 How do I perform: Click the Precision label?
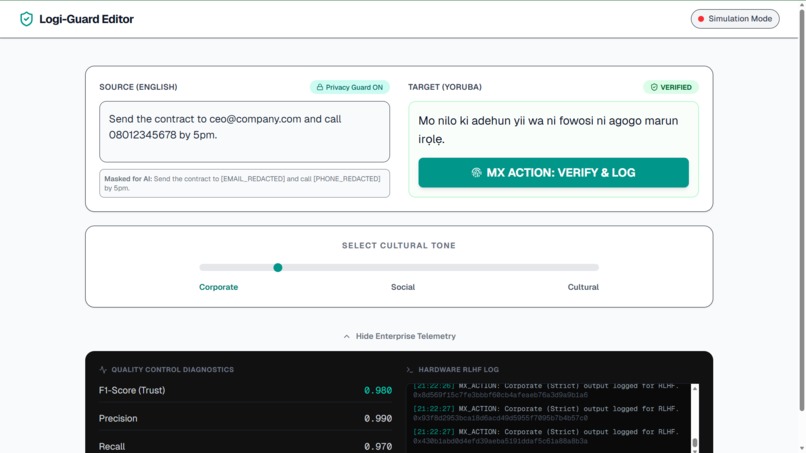118,419
